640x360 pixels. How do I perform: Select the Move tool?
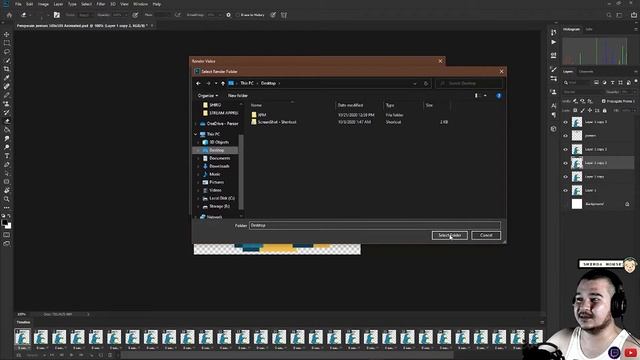pyautogui.click(x=7, y=34)
